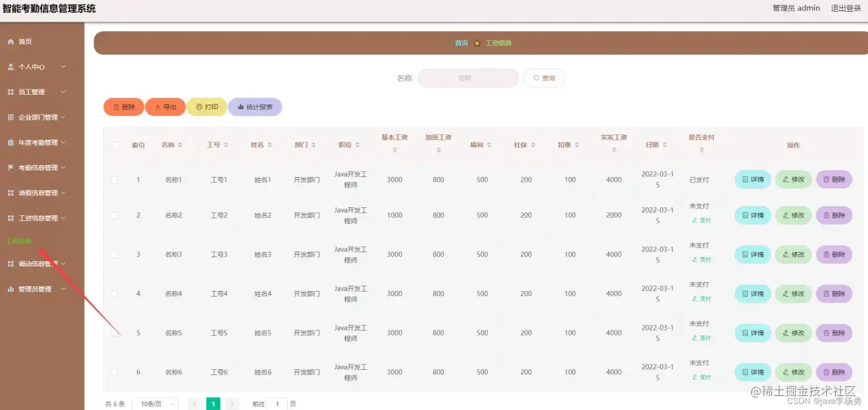Sort by the 部门 column arrows
This screenshot has width=868, height=410.
coord(314,145)
